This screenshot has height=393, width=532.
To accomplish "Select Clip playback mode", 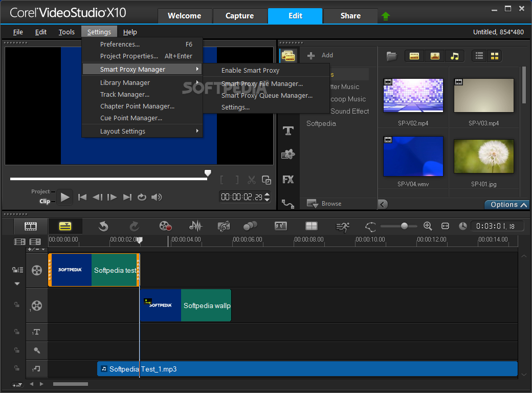I will (45, 201).
